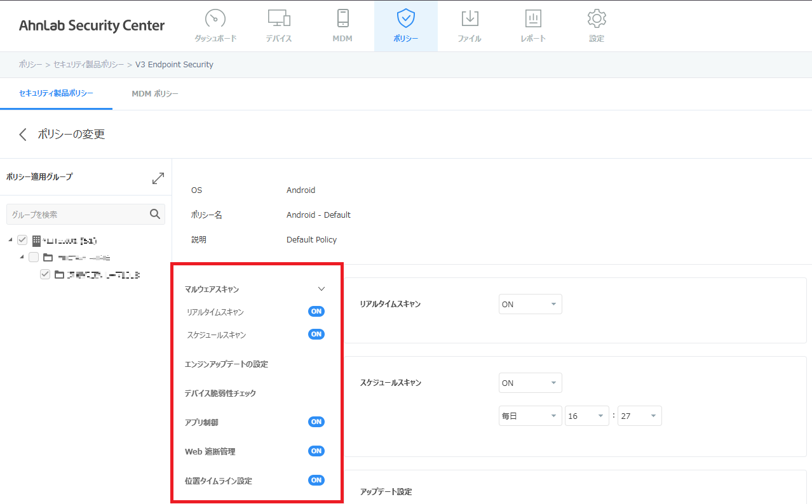The image size is (812, 504).
Task: Open the 設定 gear icon
Action: pos(596,18)
